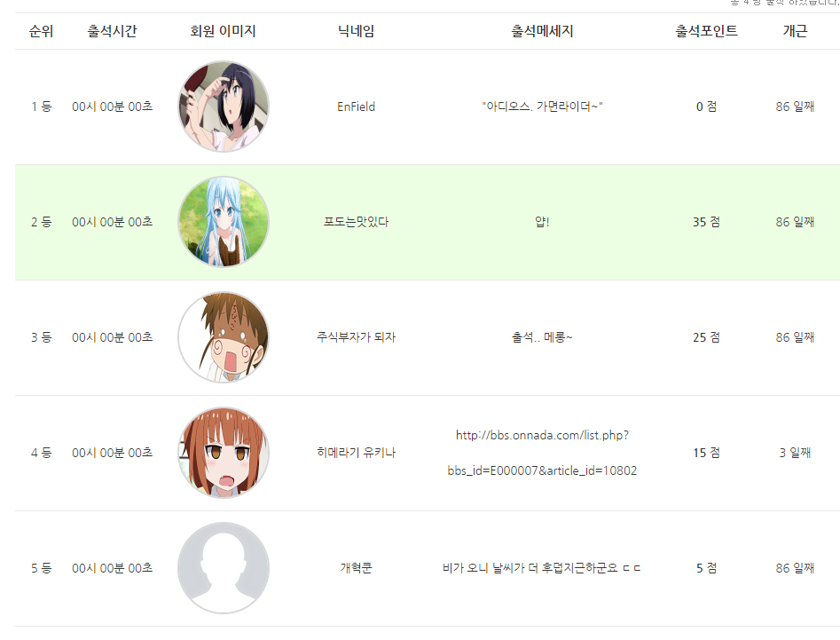This screenshot has height=640, width=840.
Task: Click the default gray silhouette avatar of 개혁쿤
Action: [x=224, y=567]
